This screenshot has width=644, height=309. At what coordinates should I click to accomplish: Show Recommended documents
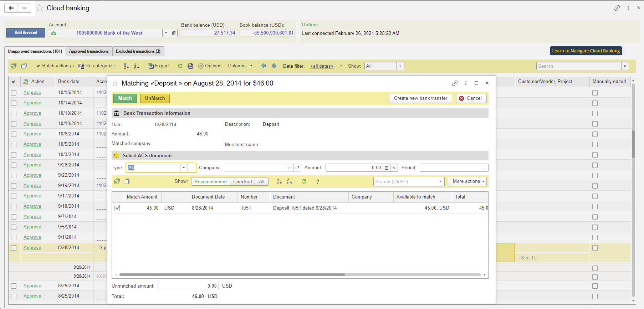click(210, 181)
